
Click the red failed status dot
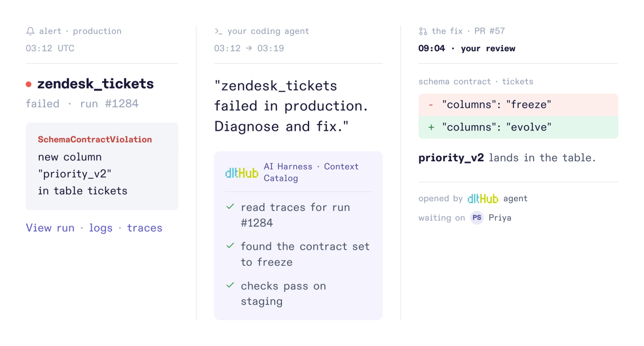pos(28,84)
